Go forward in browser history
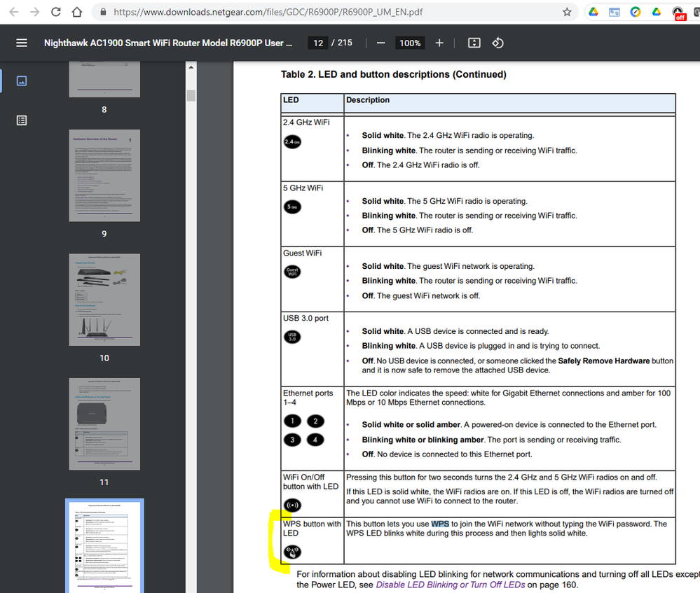700x593 pixels. click(34, 12)
